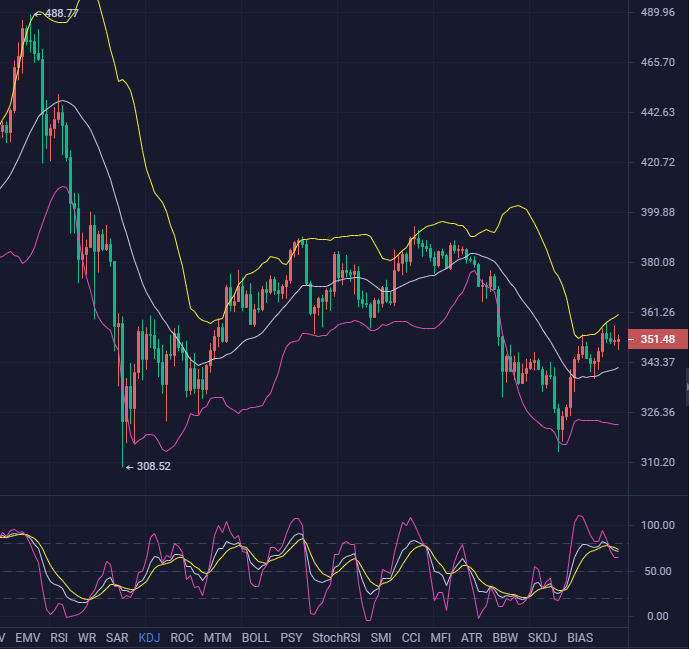The height and width of the screenshot is (649, 689).
Task: Expand the collapsed side panel handle
Action: point(687,387)
